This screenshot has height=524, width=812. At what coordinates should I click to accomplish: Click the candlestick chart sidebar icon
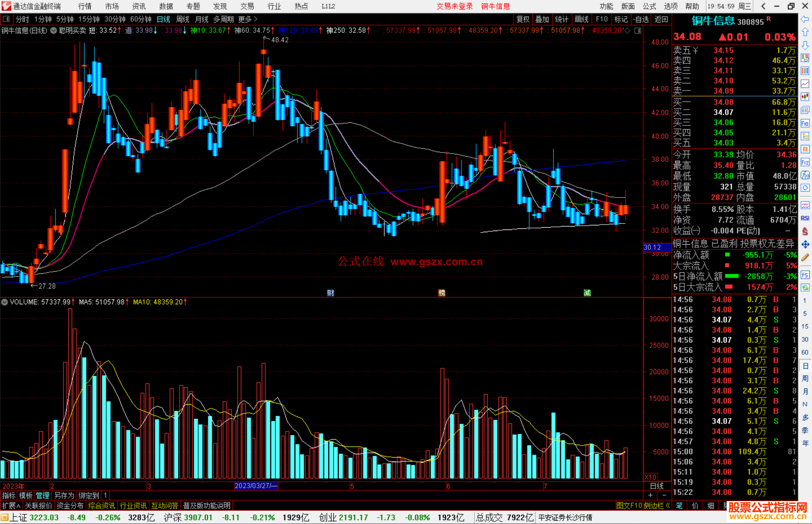coord(805,97)
